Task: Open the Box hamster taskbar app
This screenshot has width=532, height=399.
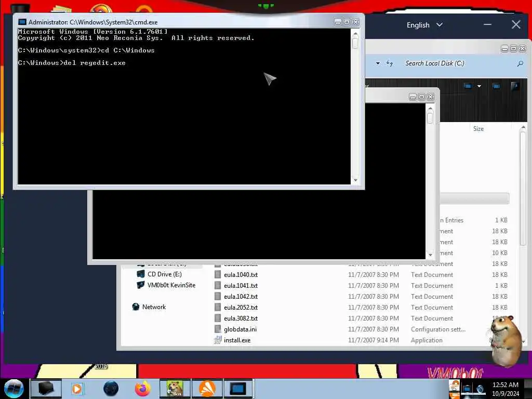Action: (x=175, y=389)
